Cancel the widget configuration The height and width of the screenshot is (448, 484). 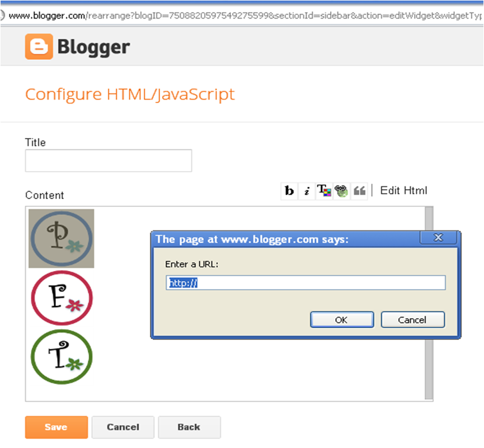123,427
